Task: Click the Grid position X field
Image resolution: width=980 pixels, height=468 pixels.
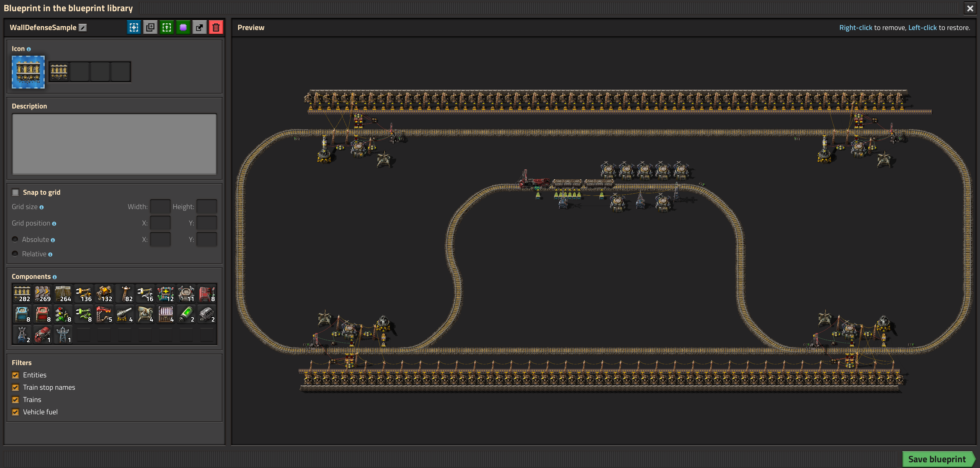Action: pyautogui.click(x=160, y=223)
